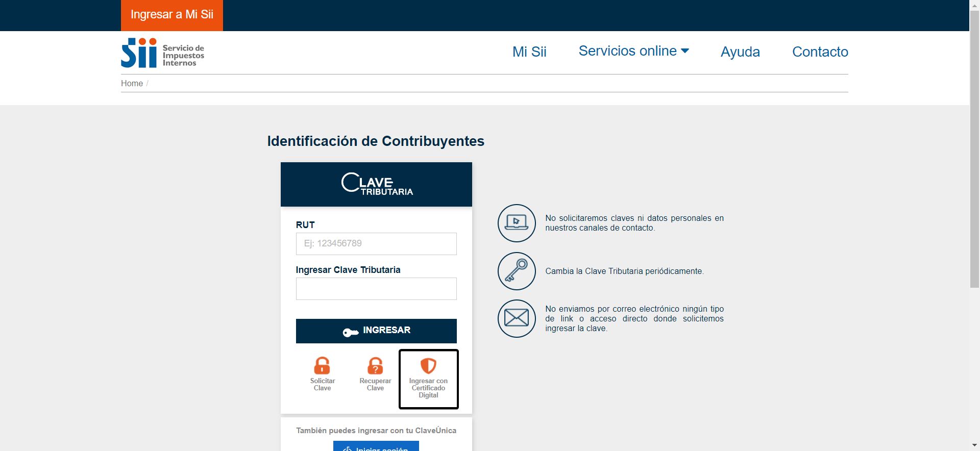Open the Mi Sii menu item
Screen dimensions: 980x451
click(x=529, y=52)
